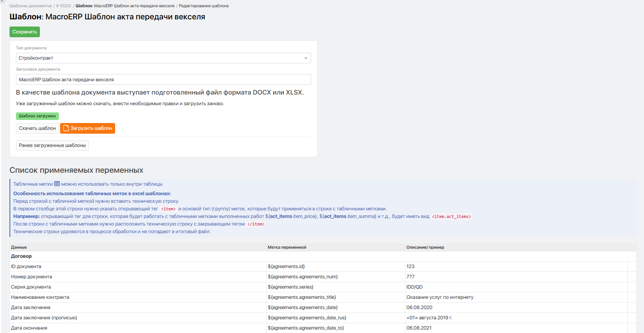
Task: Click the table icon in the hint text
Action: point(57,184)
